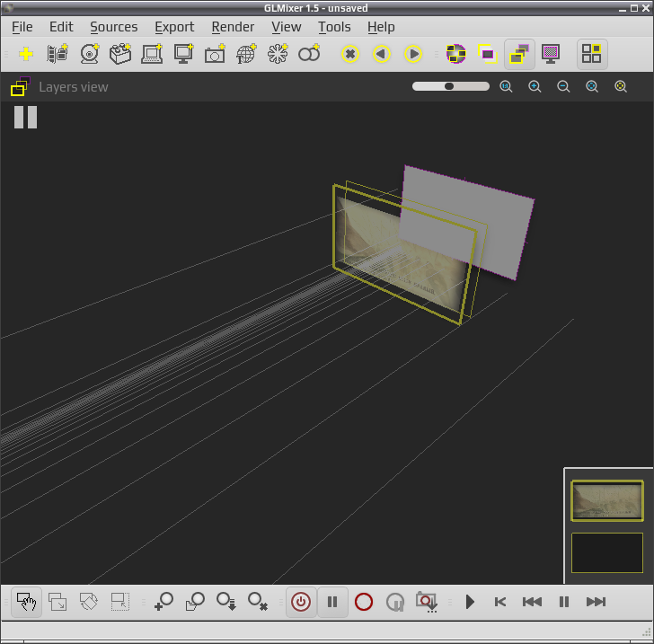654x644 pixels.
Task: Open the Sources menu
Action: [114, 27]
